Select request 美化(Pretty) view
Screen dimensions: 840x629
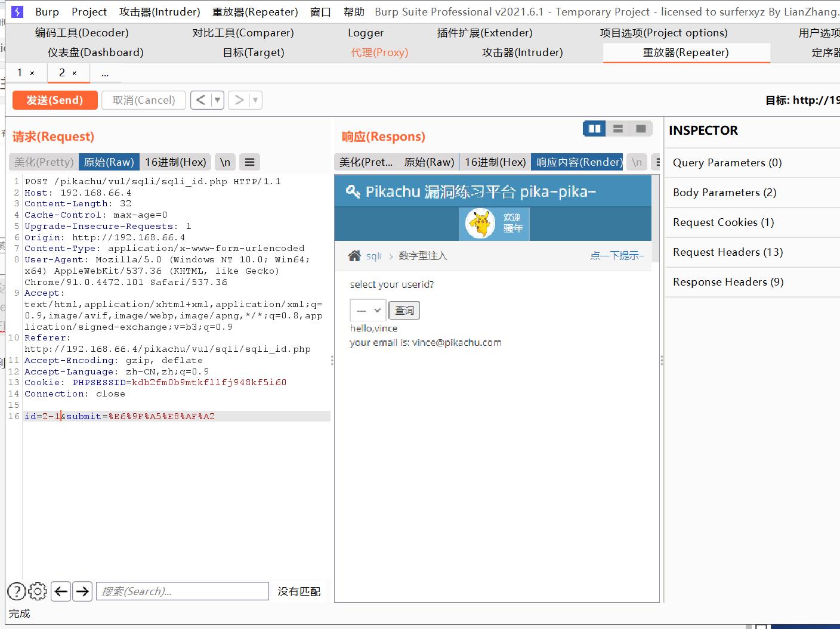pos(44,162)
